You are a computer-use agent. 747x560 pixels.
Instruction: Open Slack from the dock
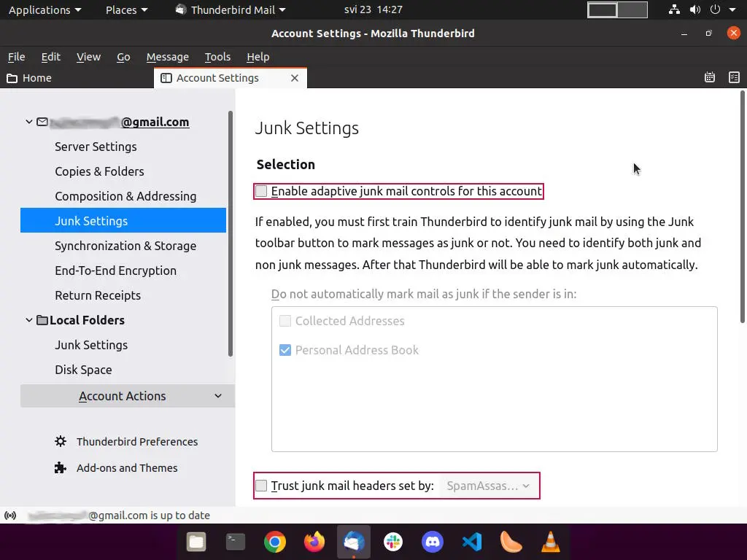[x=393, y=542]
